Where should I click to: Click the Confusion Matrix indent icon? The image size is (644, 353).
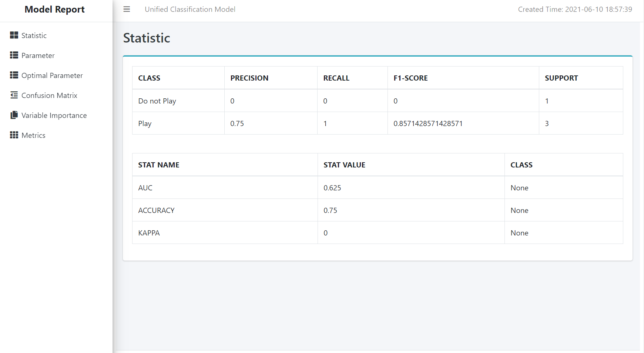tap(14, 95)
